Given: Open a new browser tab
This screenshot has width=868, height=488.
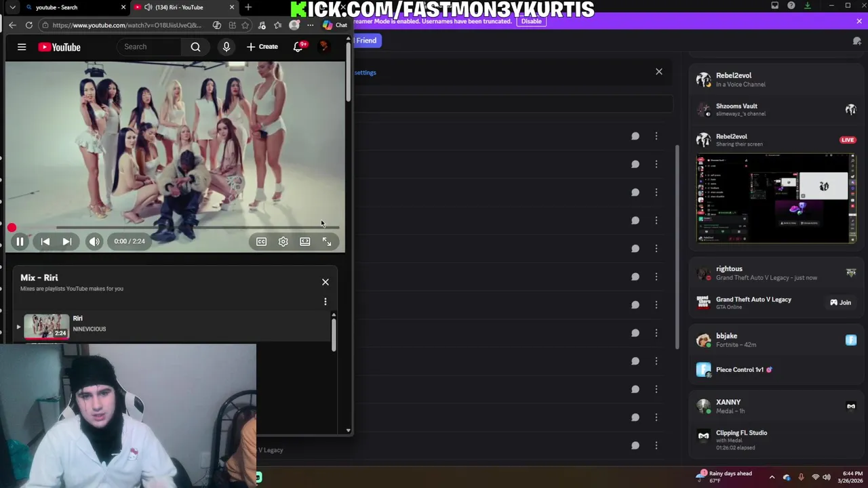Looking at the screenshot, I should point(248,7).
